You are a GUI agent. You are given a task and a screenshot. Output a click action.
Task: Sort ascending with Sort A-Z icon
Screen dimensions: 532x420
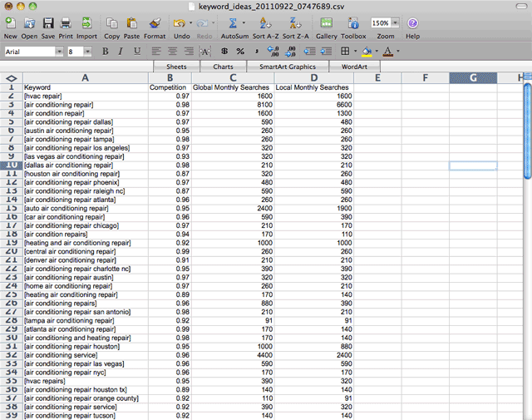pyautogui.click(x=265, y=23)
